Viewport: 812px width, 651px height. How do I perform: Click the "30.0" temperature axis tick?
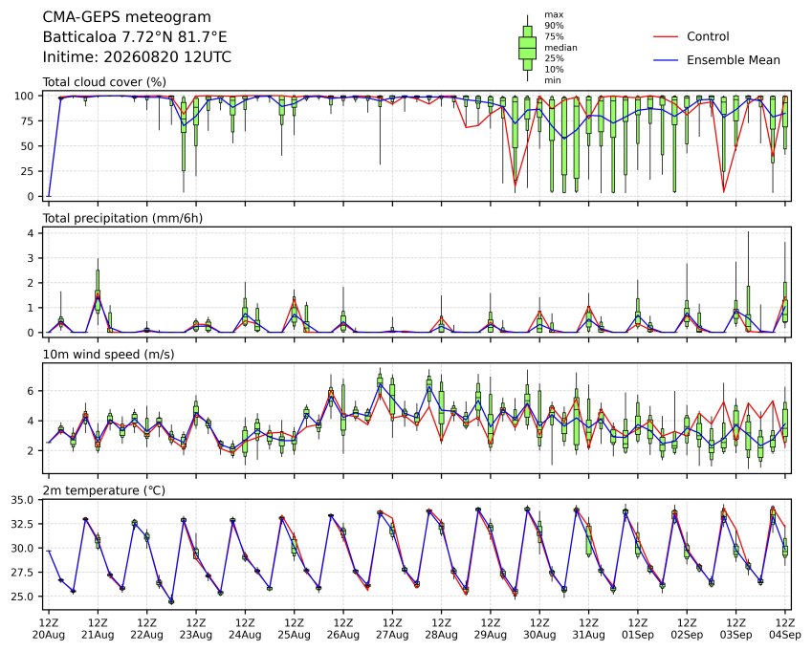(22, 548)
